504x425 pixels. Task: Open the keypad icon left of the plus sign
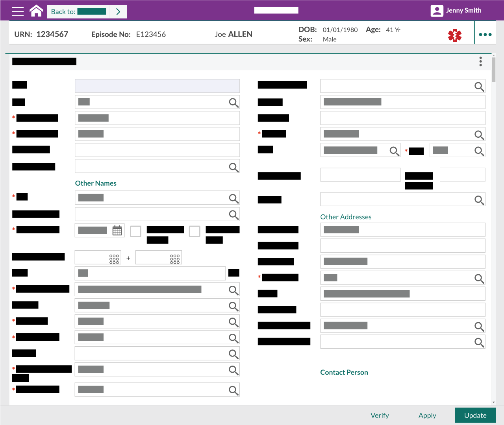[x=114, y=259]
